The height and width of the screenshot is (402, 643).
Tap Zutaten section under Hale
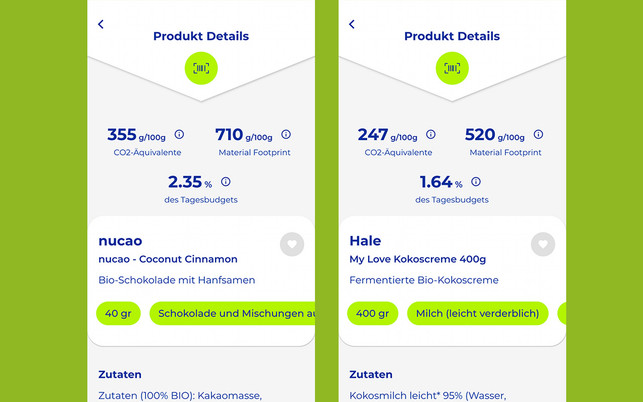coord(370,374)
